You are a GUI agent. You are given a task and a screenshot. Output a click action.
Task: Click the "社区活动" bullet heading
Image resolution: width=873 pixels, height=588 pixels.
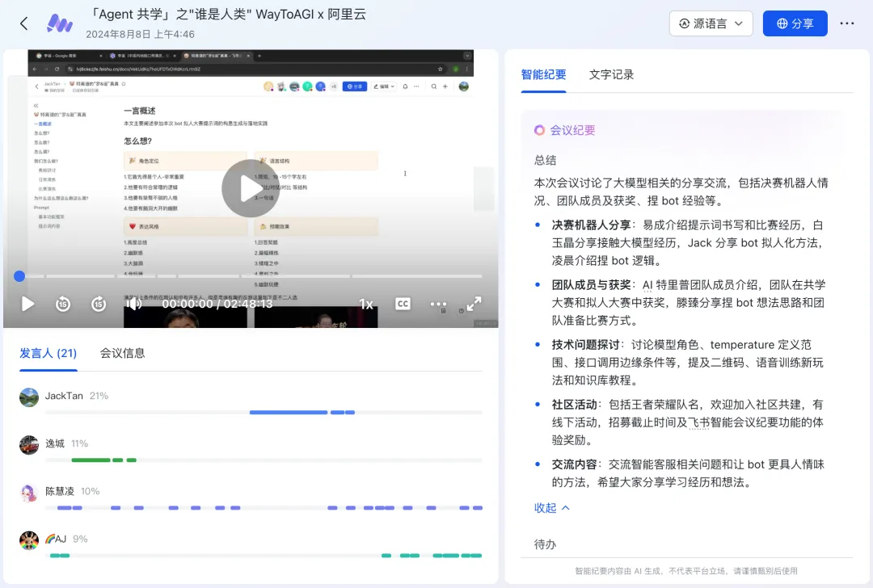tap(574, 405)
